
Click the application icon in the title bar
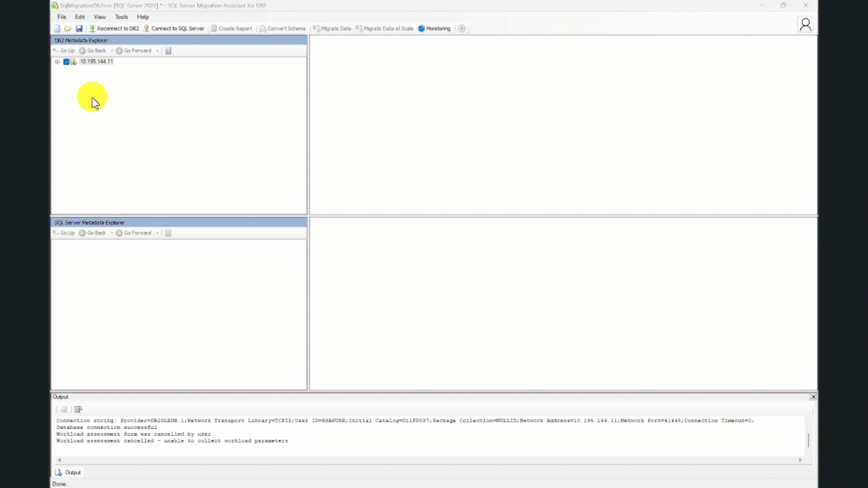pyautogui.click(x=55, y=5)
